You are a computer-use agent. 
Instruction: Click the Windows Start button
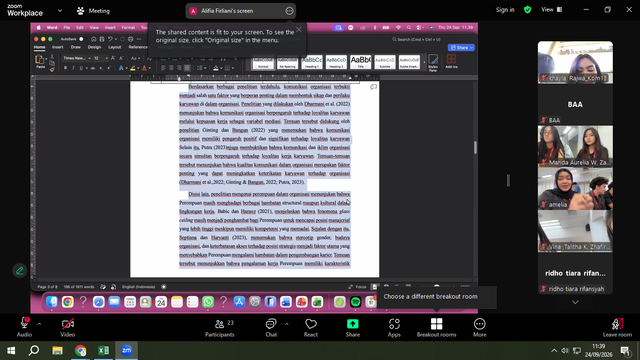click(x=11, y=350)
